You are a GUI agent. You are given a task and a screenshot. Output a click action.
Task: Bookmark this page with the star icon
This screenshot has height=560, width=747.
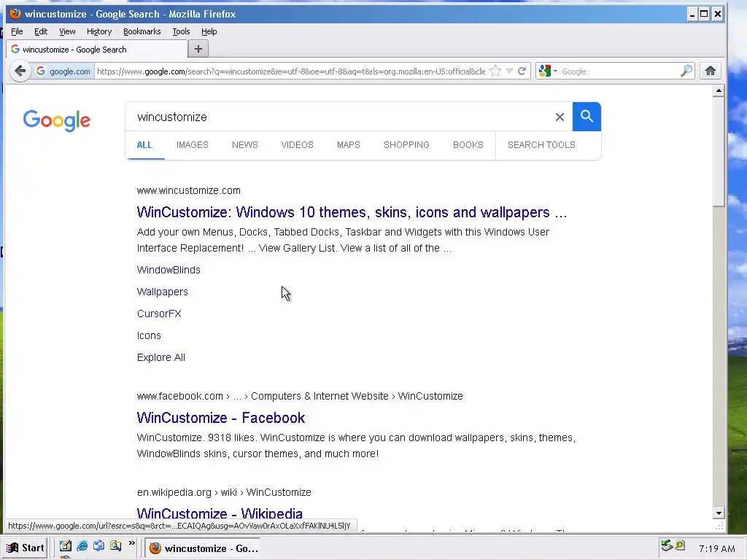495,71
